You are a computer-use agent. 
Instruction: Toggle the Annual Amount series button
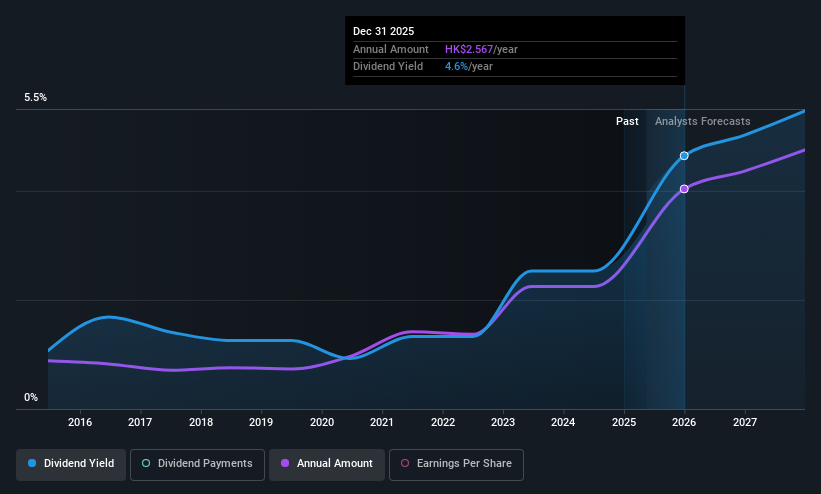pyautogui.click(x=327, y=464)
